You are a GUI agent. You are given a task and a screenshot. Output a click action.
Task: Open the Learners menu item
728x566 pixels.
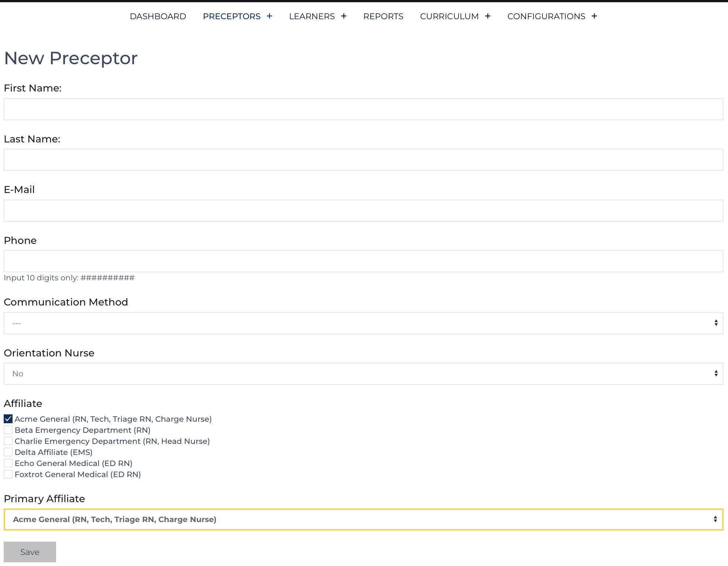[312, 16]
